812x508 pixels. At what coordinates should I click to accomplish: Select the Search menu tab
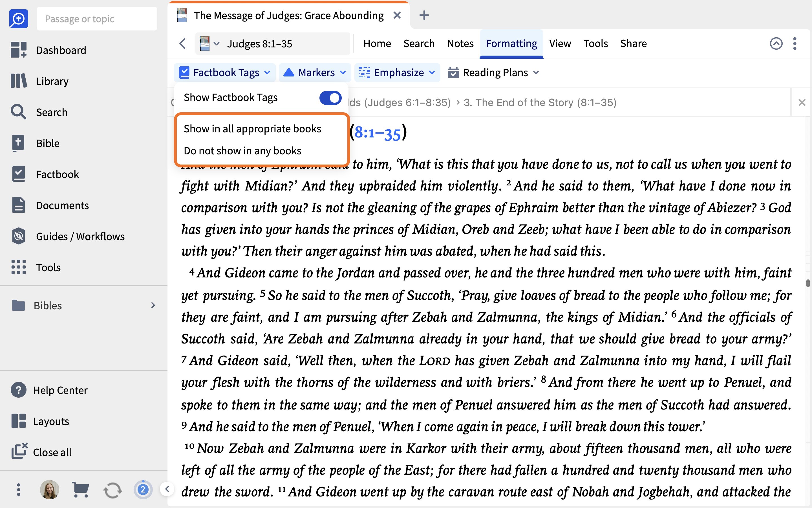point(419,44)
